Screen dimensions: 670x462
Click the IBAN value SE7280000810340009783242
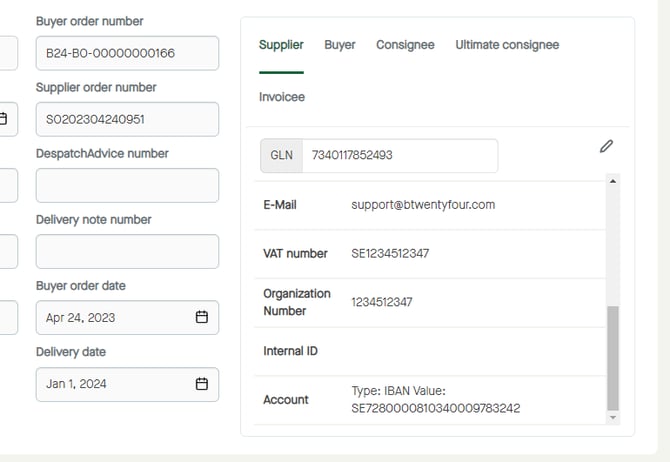pyautogui.click(x=436, y=408)
